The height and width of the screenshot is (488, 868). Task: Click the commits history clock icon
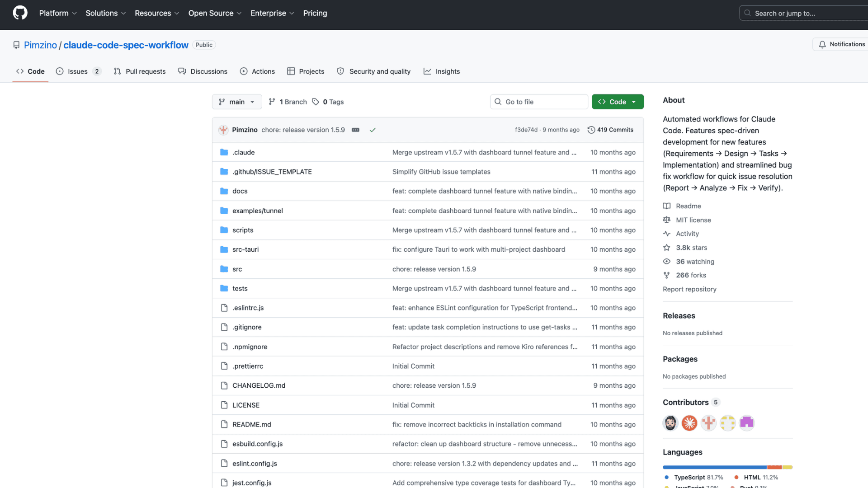tap(591, 130)
